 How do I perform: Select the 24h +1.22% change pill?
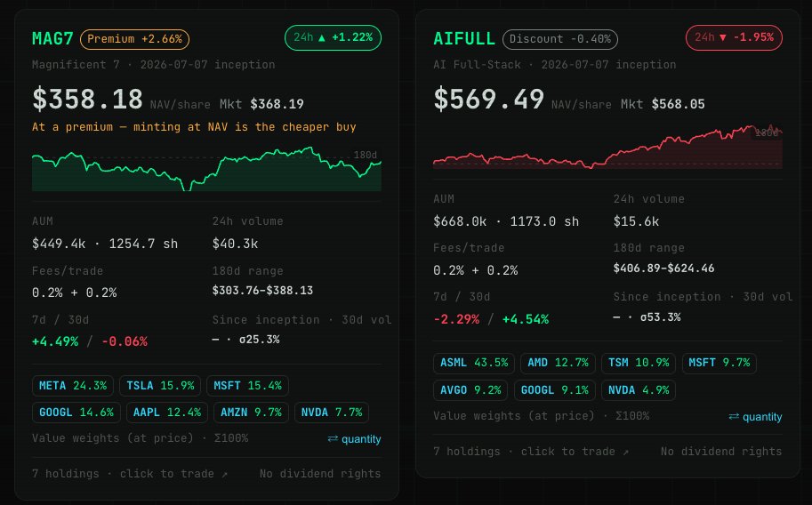point(333,38)
